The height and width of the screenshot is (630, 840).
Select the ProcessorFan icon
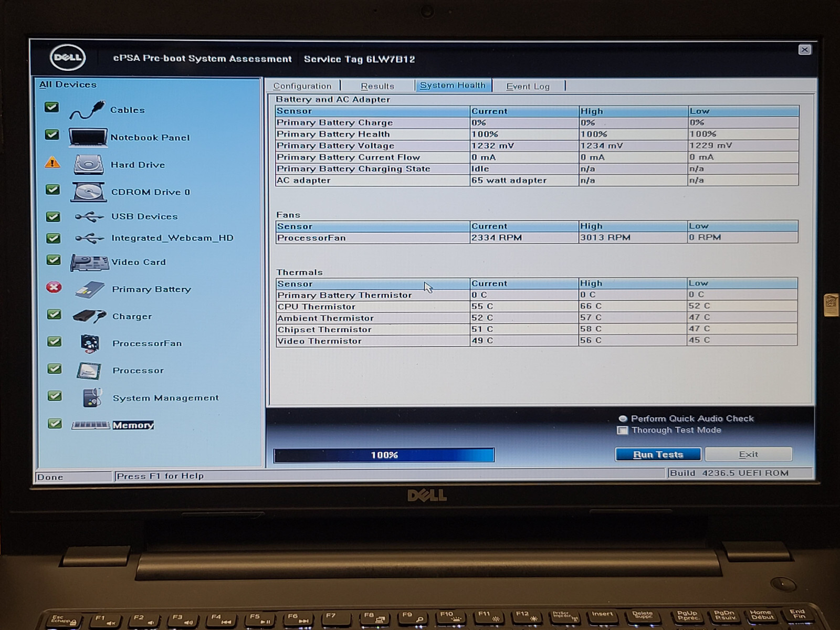(x=90, y=343)
